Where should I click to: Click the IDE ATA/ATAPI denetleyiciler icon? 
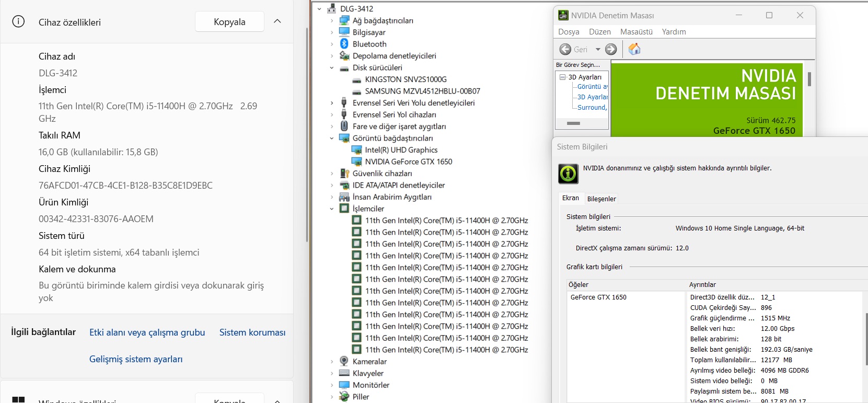tap(344, 185)
